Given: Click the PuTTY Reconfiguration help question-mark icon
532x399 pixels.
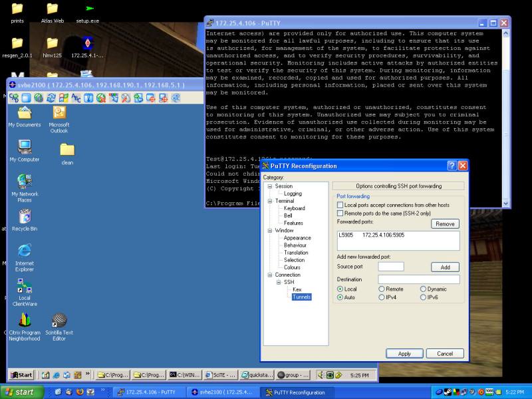Looking at the screenshot, I should point(452,166).
